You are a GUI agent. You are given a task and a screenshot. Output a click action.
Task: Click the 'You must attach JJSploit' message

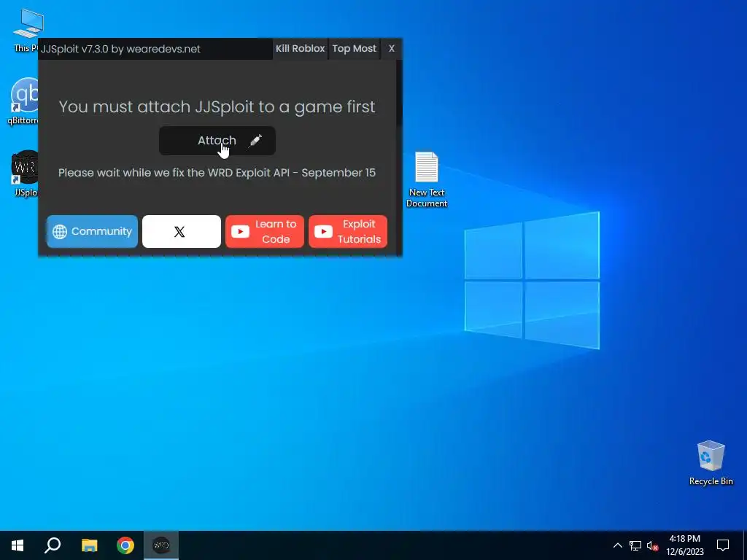pyautogui.click(x=217, y=106)
